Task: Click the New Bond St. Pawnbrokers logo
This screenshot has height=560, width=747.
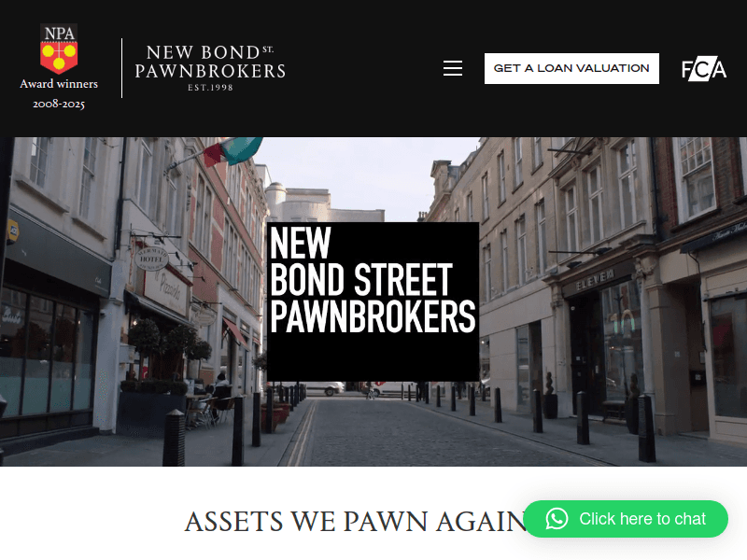Action: [210, 68]
